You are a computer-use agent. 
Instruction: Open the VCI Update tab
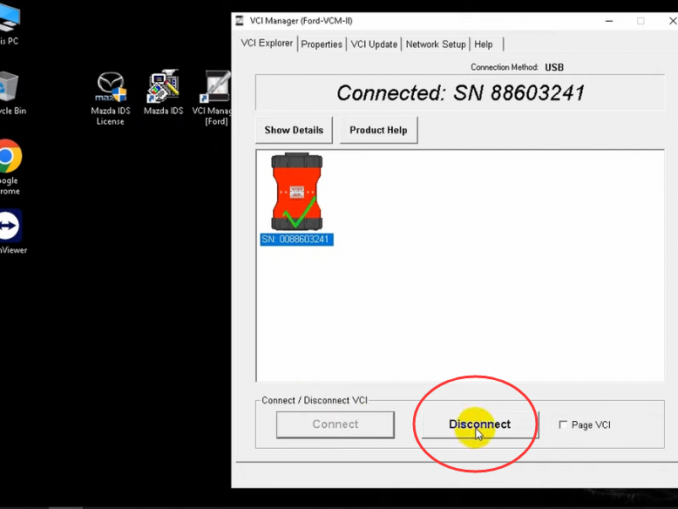click(374, 44)
